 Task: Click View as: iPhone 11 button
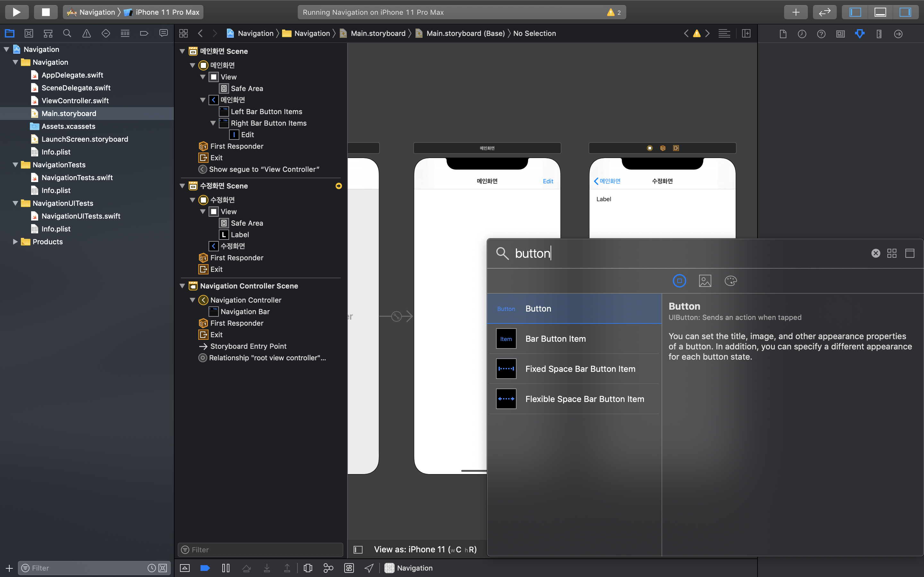pos(425,549)
